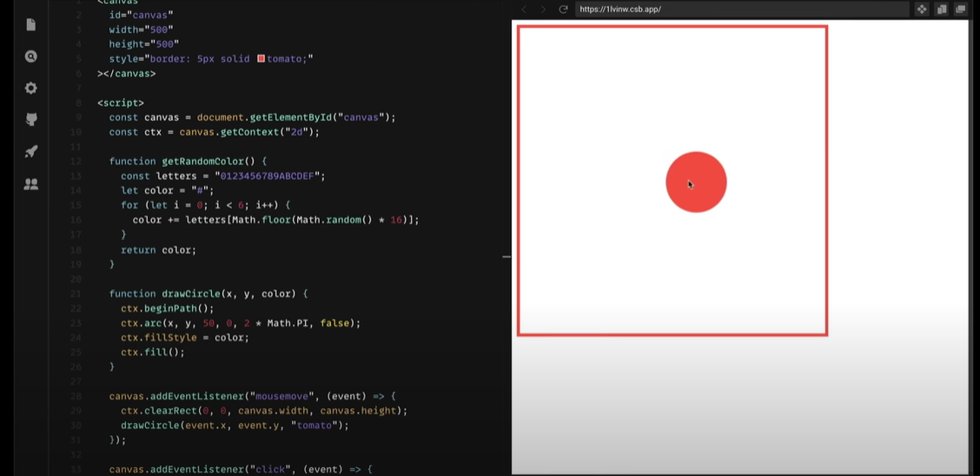
Task: Open the Deployment rocket icon
Action: pos(30,152)
